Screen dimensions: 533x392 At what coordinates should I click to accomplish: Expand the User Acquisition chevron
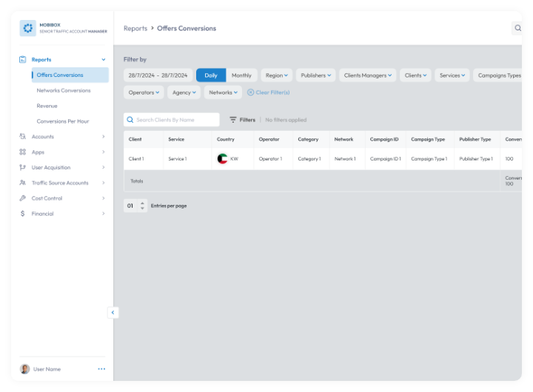click(x=104, y=167)
